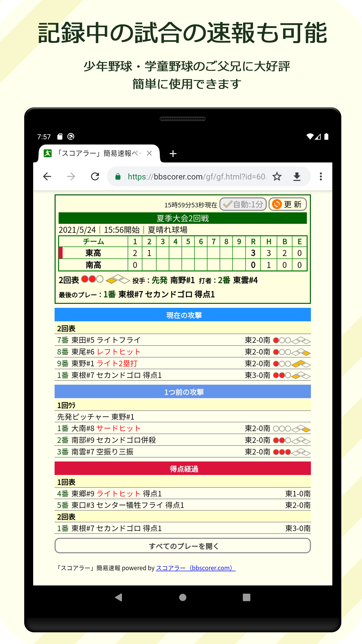Tap the 得点経過 section header
The width and height of the screenshot is (362, 644).
pyautogui.click(x=183, y=468)
